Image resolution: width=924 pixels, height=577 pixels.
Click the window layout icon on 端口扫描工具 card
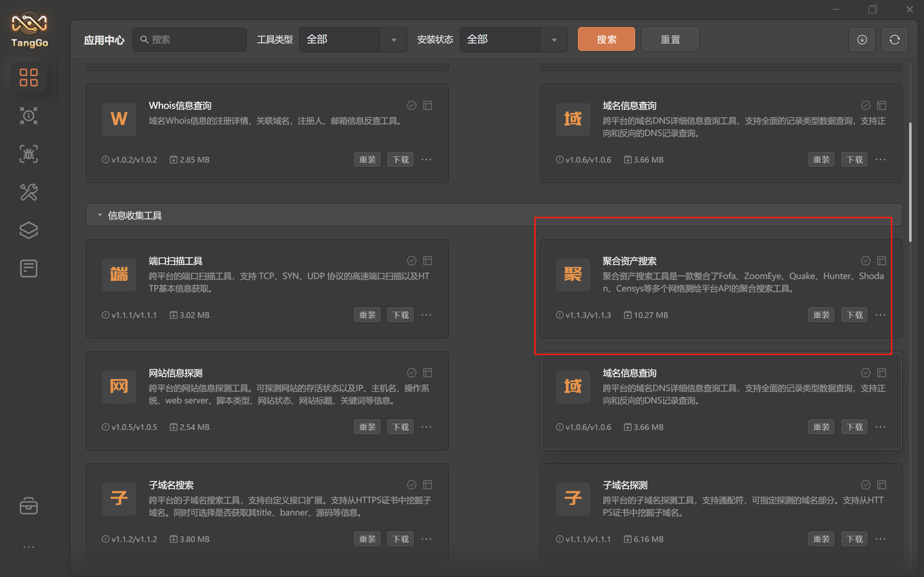click(x=428, y=260)
